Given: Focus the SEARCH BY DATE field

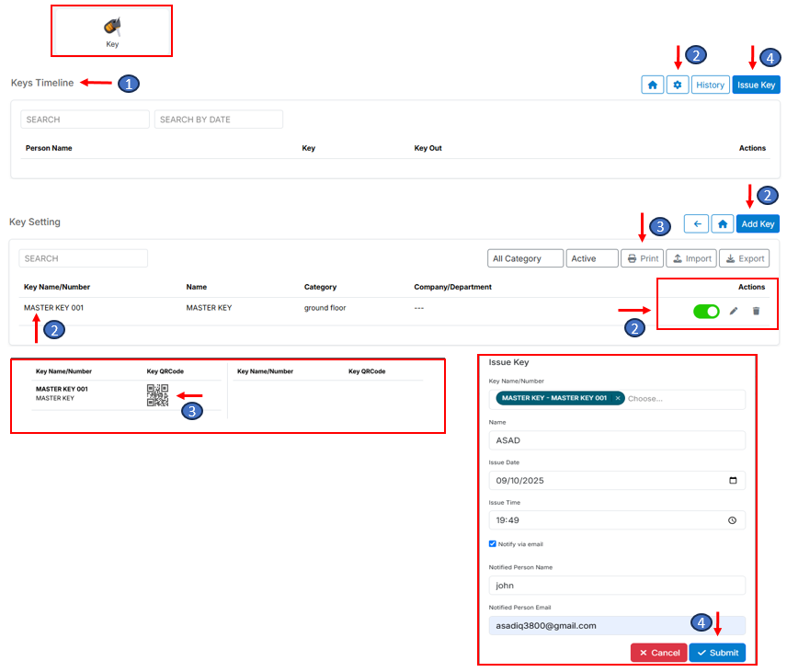Looking at the screenshot, I should click(x=219, y=120).
